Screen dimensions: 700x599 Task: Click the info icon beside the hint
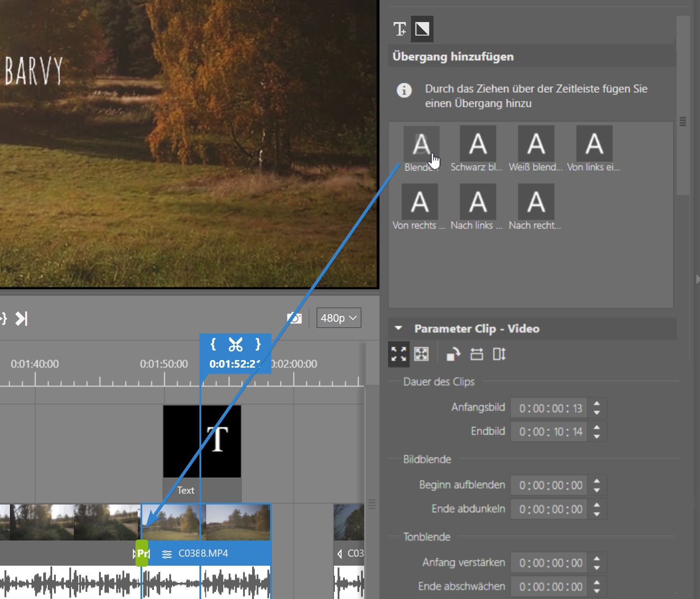[x=404, y=90]
